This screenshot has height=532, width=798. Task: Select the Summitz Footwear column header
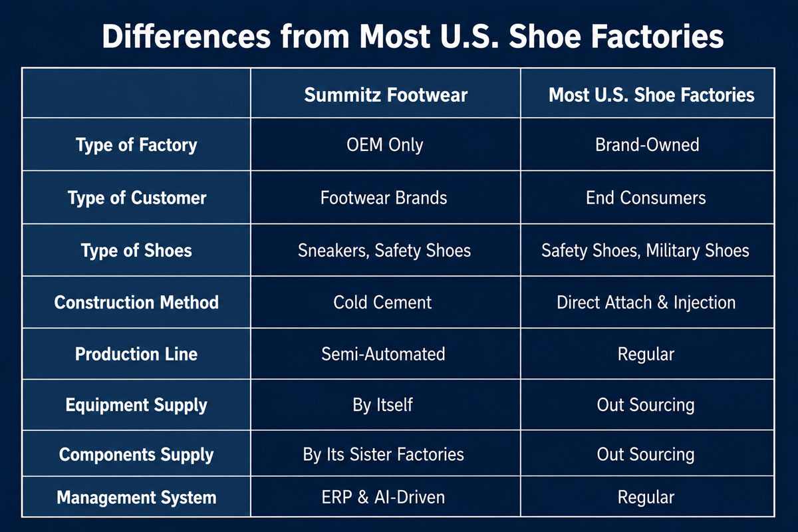pos(386,94)
